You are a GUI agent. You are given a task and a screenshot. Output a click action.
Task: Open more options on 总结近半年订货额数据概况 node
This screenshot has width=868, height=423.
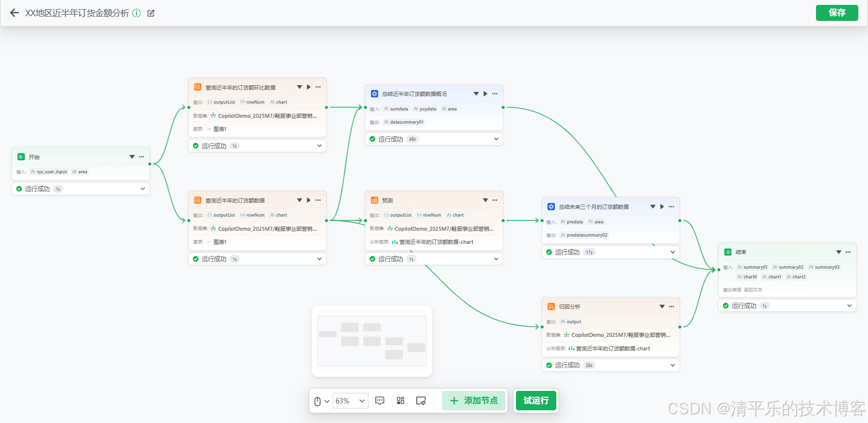click(495, 93)
